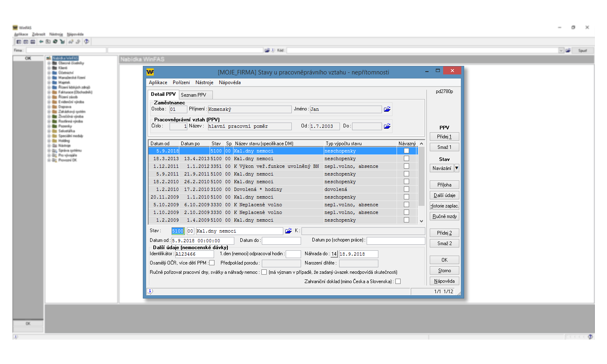Click the folder lookup icon next to Stav name
Viewport: 607px width, 364px height.
click(288, 231)
